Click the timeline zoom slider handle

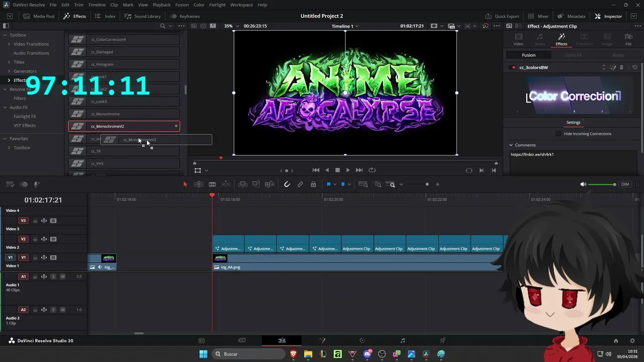(427, 185)
